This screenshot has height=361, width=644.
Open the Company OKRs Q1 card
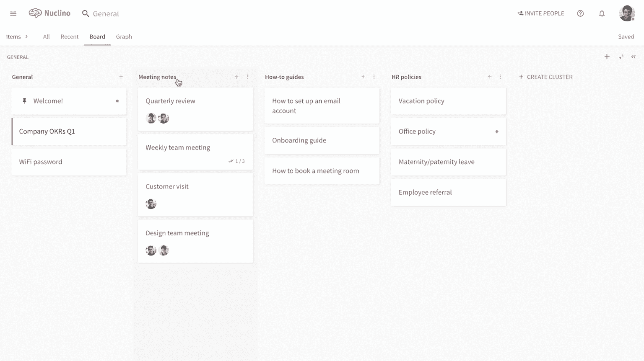pos(69,132)
